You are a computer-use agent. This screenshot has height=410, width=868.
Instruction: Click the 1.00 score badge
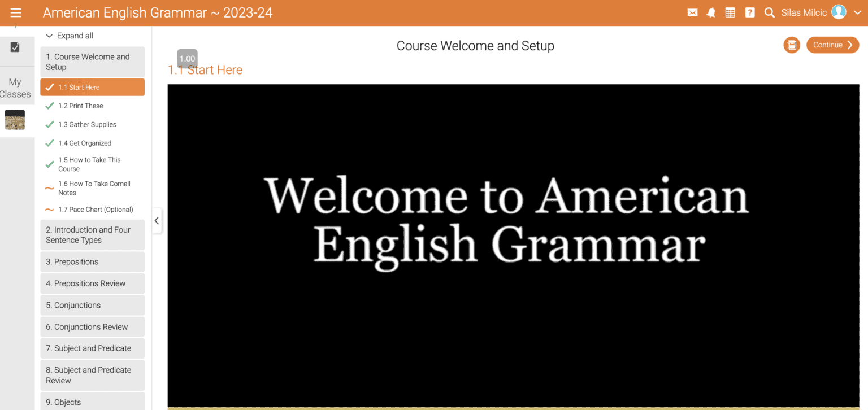coord(187,59)
